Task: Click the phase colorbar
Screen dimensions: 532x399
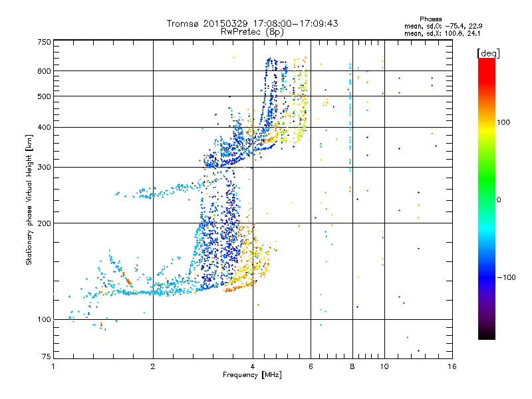Action: (x=487, y=198)
